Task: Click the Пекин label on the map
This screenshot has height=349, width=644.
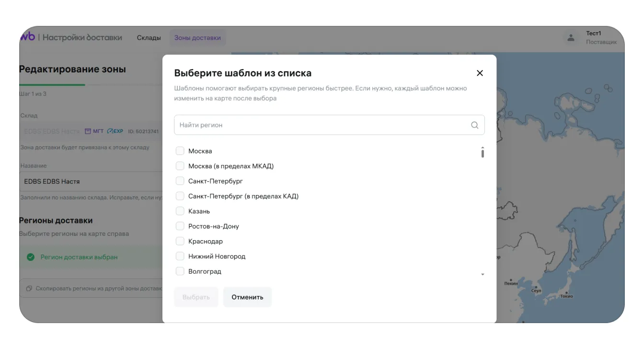Action: [x=511, y=283]
